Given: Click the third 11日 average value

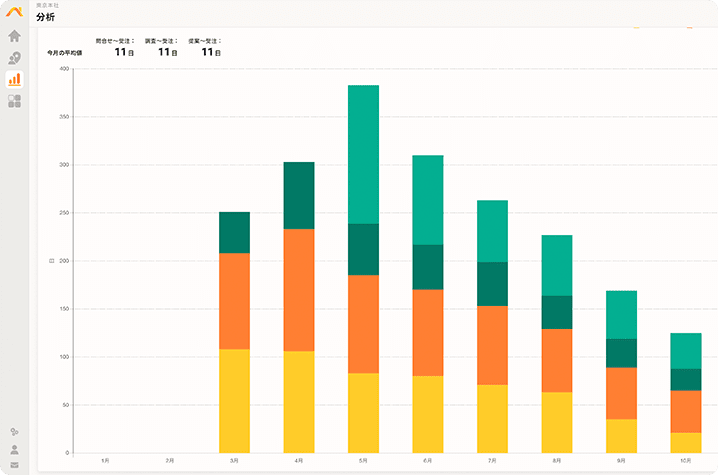Looking at the screenshot, I should coord(211,52).
